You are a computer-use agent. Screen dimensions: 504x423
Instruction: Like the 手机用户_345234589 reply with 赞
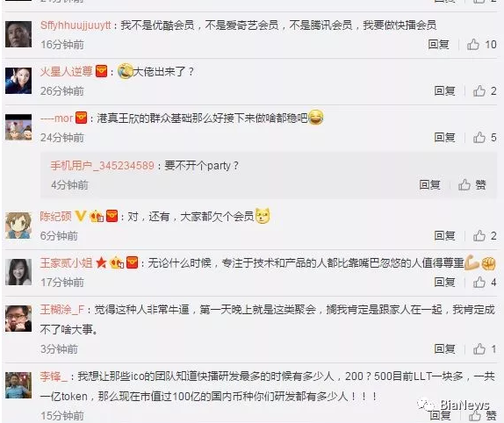point(472,184)
